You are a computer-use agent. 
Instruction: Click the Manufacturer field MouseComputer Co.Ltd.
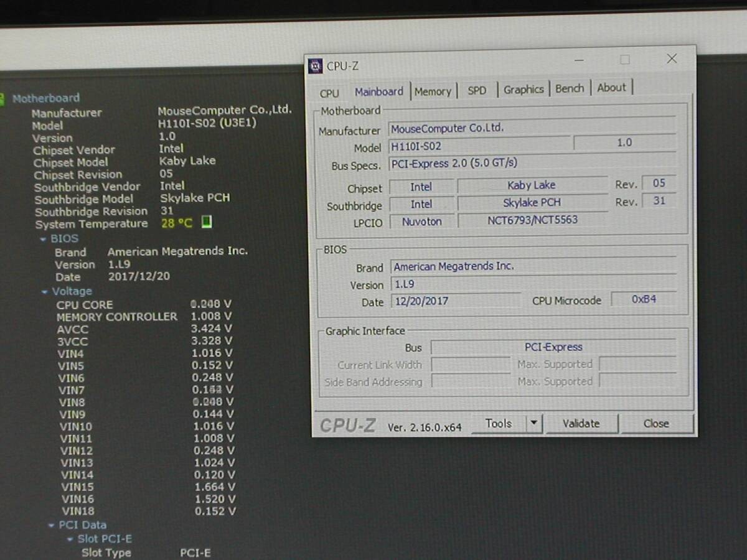533,128
